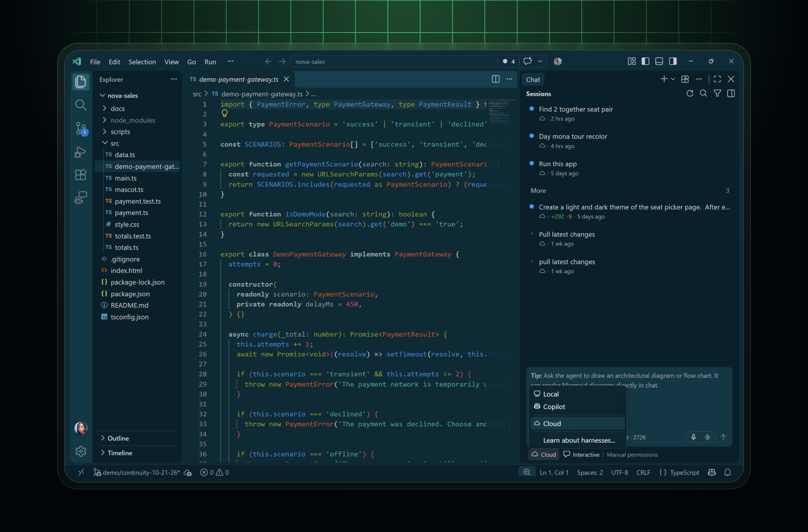The width and height of the screenshot is (808, 532).
Task: Close the demo-payment-gateway.ts tab
Action: [286, 79]
